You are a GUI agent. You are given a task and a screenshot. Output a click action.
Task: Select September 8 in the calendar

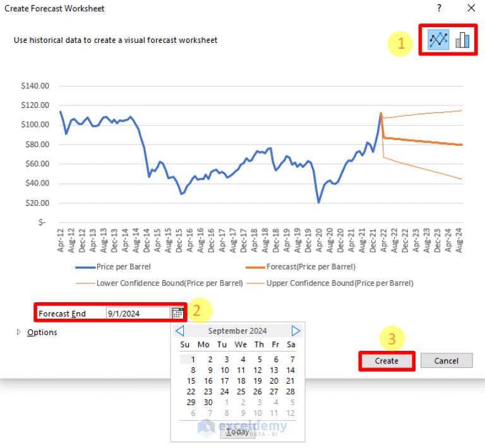pyautogui.click(x=193, y=370)
